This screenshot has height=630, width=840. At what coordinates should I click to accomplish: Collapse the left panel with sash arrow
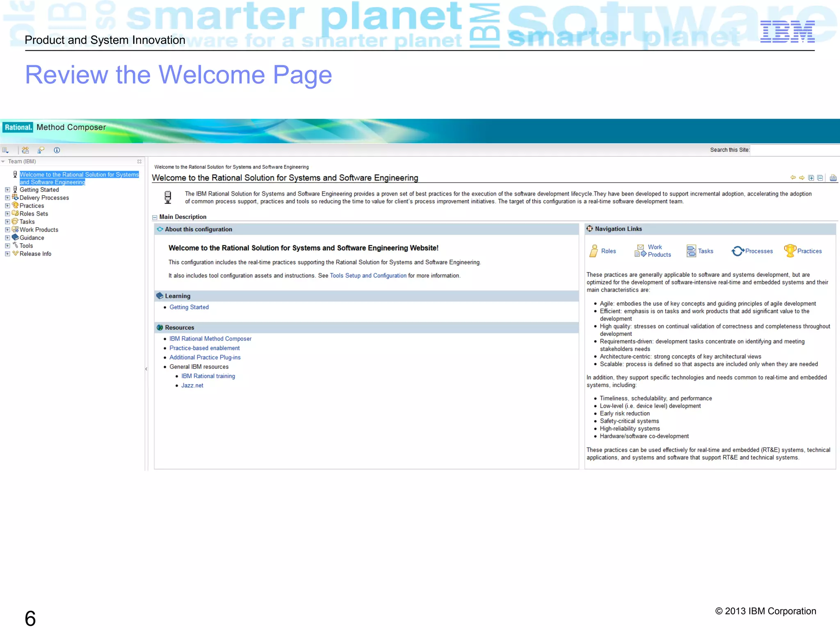tap(146, 369)
